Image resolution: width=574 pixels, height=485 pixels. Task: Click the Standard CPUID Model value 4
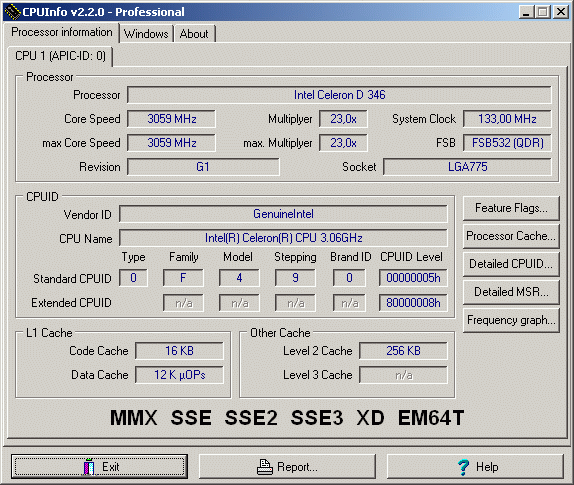point(239,278)
